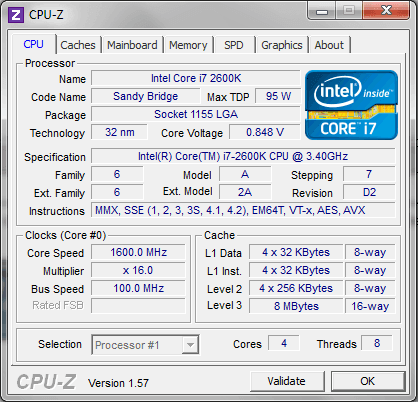Click the Technology value 32 nm

click(119, 132)
